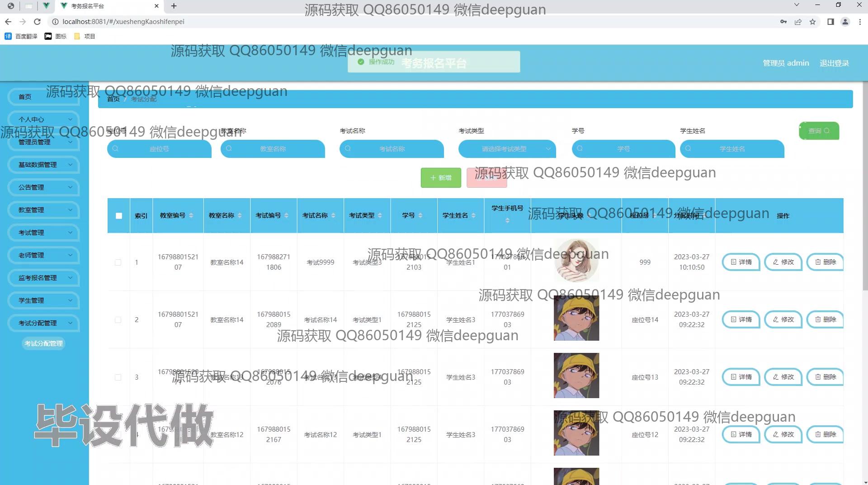The image size is (868, 485).
Task: Open the 项目 bookmarks folder
Action: [x=85, y=36]
